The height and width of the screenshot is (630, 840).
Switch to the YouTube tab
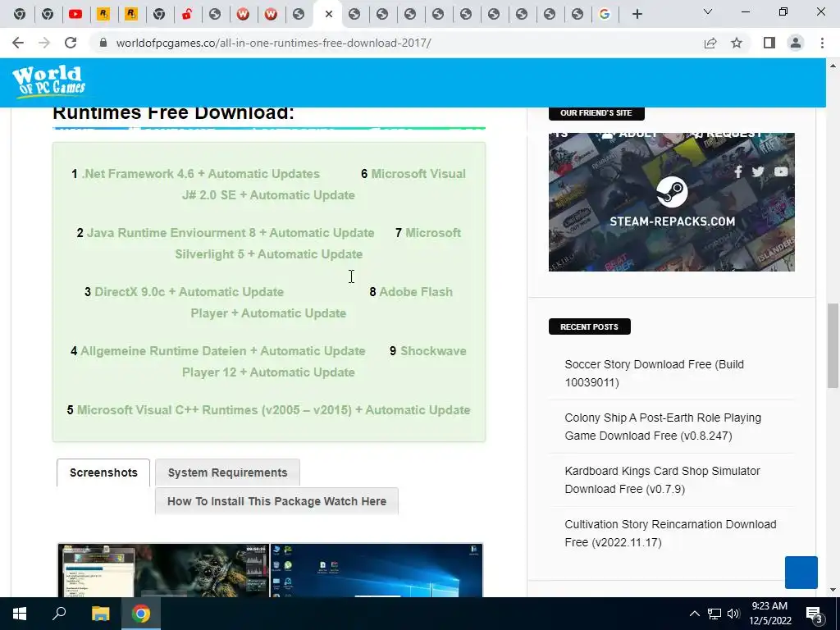75,15
